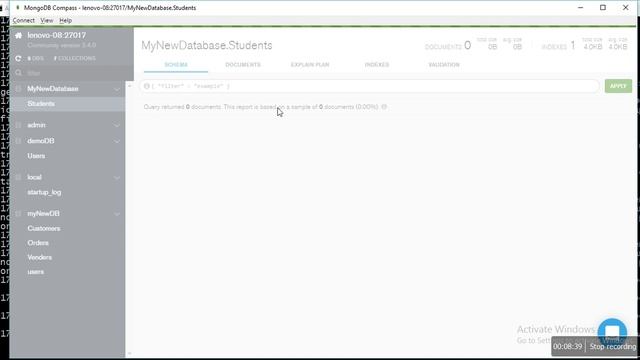The width and height of the screenshot is (640, 360).
Task: Click the query filter input field
Action: (x=369, y=86)
